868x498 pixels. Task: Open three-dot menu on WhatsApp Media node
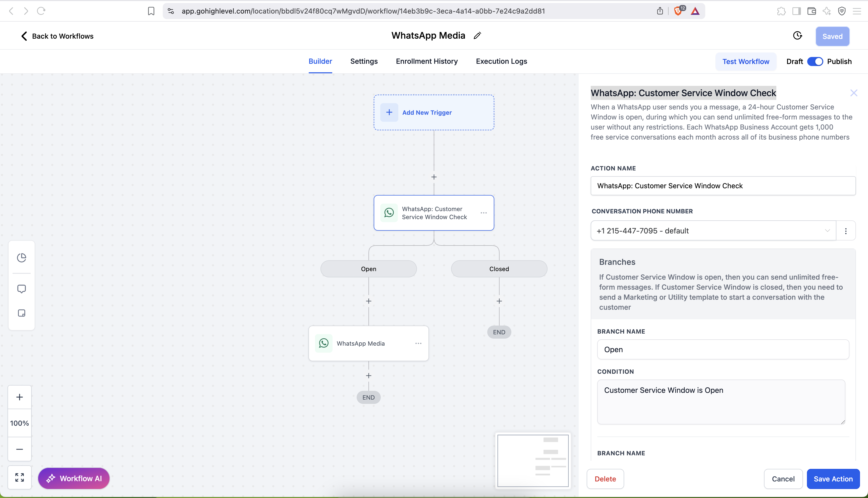tap(418, 343)
